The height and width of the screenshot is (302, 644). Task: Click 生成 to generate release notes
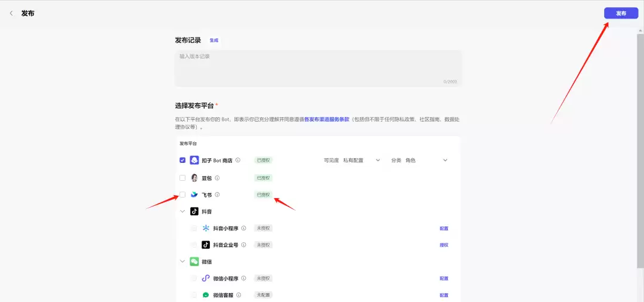tap(214, 40)
